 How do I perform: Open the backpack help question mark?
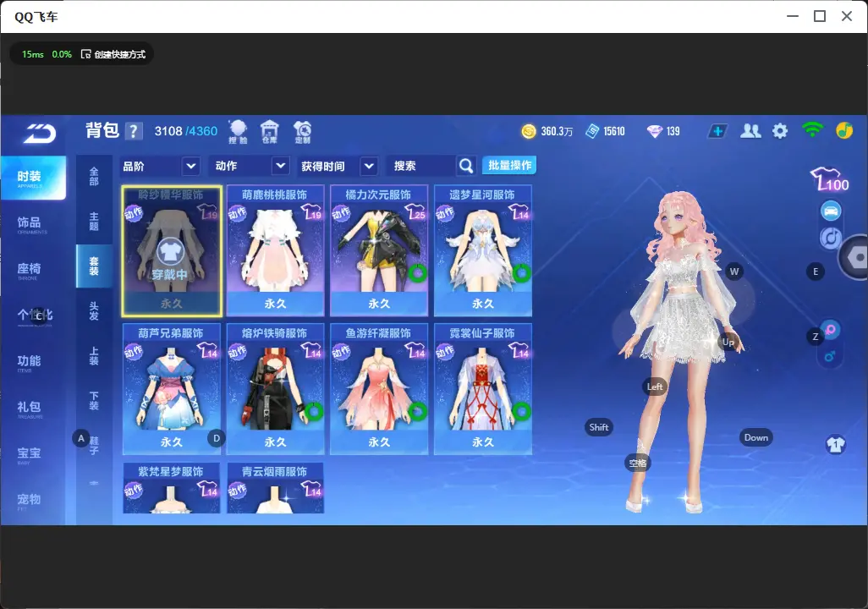133,131
